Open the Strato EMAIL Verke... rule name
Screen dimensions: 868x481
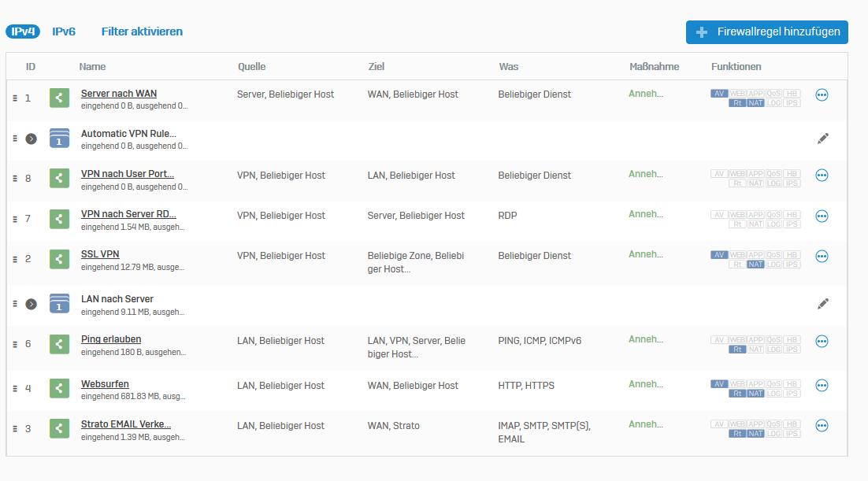[x=126, y=424]
